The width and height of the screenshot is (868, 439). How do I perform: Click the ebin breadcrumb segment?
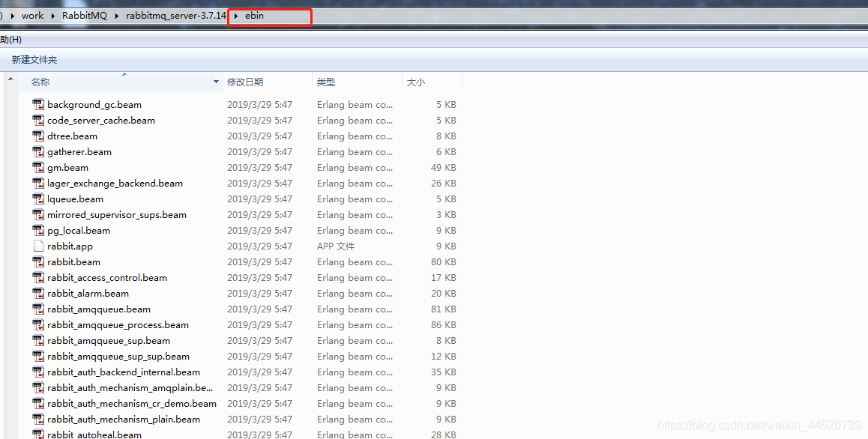pos(255,16)
